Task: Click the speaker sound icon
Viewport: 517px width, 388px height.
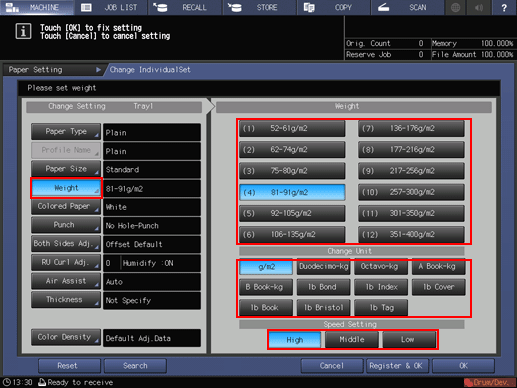Action: tap(479, 7)
